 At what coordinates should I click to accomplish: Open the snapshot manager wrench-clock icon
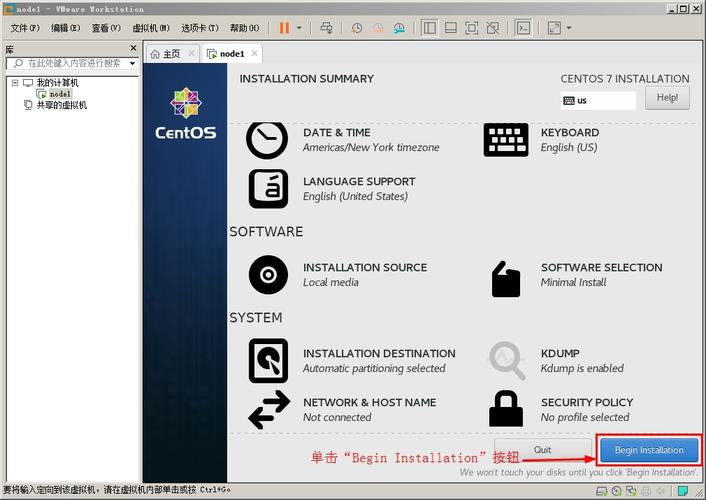coord(399,28)
